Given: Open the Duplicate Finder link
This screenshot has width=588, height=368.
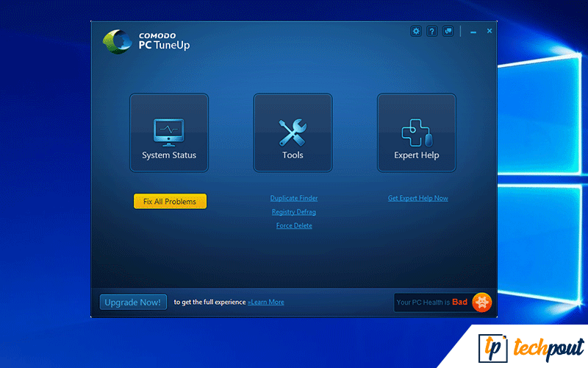Looking at the screenshot, I should pos(294,198).
